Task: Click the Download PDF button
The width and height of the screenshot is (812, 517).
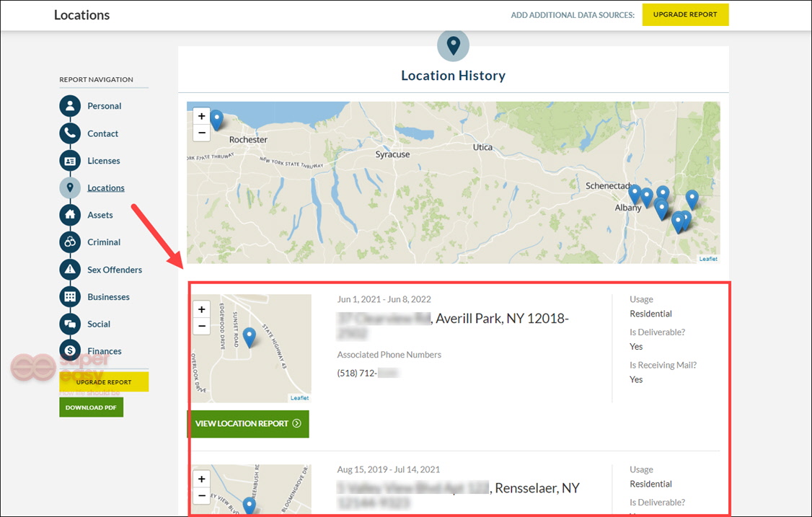Action: click(91, 407)
